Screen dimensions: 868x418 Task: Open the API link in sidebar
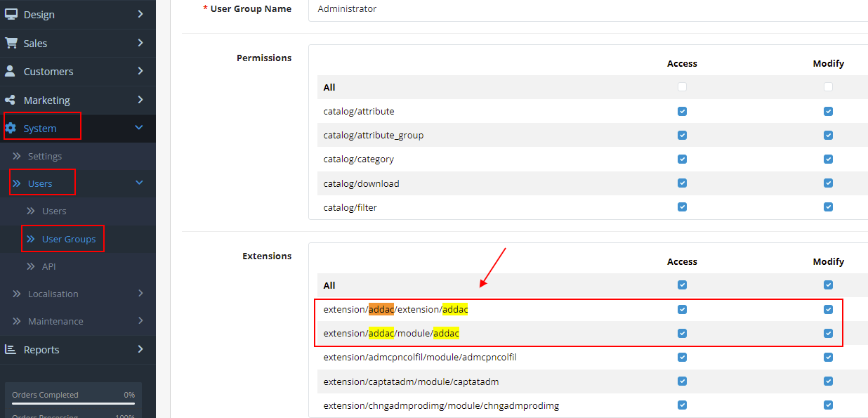pyautogui.click(x=48, y=266)
